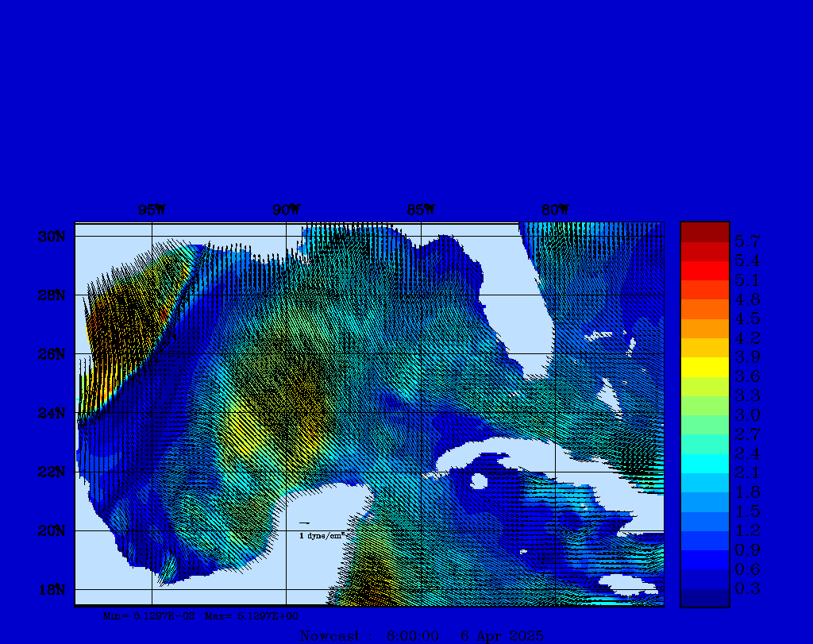
Task: Select the 20N latitude label
Action: tap(52, 531)
